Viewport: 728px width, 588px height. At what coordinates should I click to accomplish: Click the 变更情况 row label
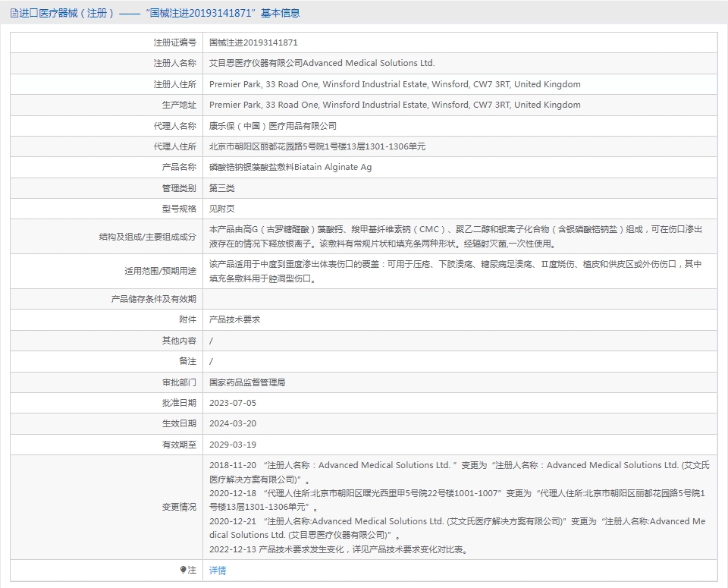[x=179, y=507]
